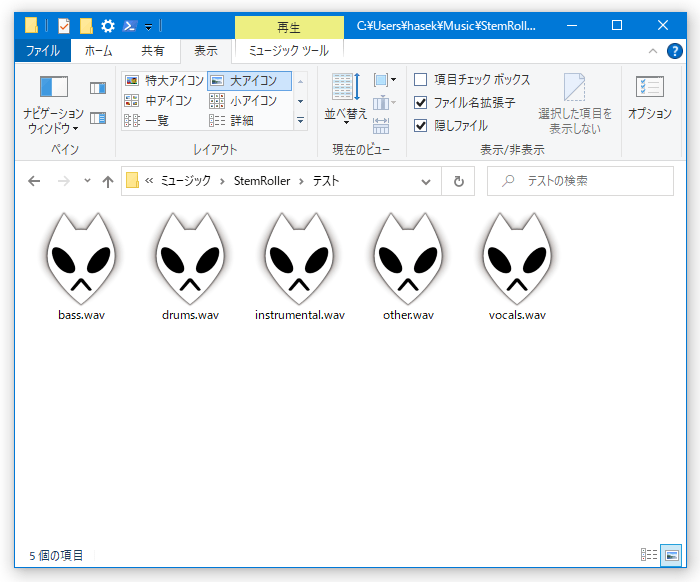Click the Forward navigation arrow
Screen dimensions: 700x582
(64, 181)
